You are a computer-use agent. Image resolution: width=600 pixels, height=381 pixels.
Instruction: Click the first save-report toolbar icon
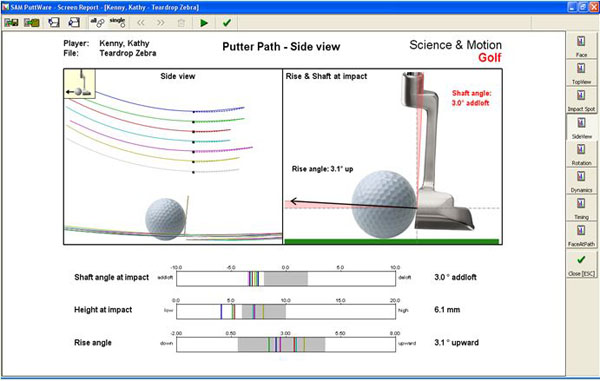coord(11,23)
